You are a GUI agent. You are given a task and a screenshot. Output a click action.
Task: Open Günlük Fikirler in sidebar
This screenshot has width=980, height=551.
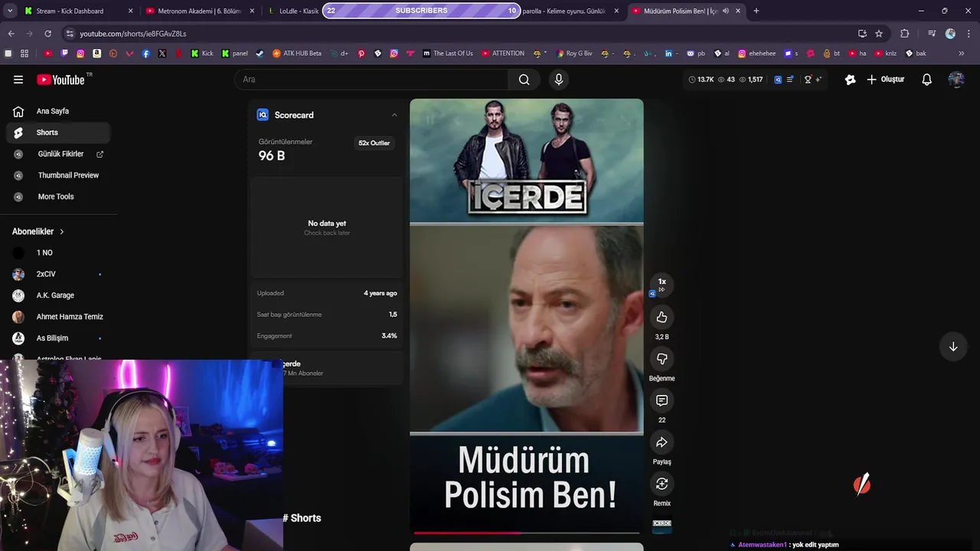tap(59, 154)
